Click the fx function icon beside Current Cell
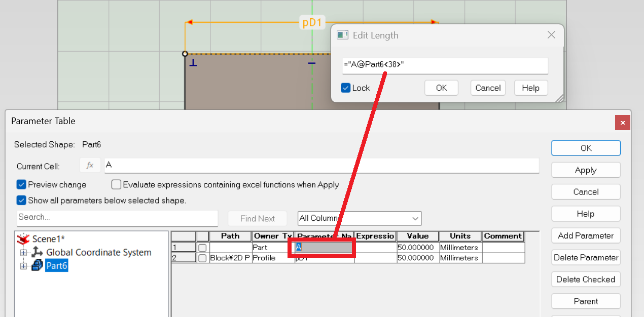The image size is (644, 317). pos(90,166)
